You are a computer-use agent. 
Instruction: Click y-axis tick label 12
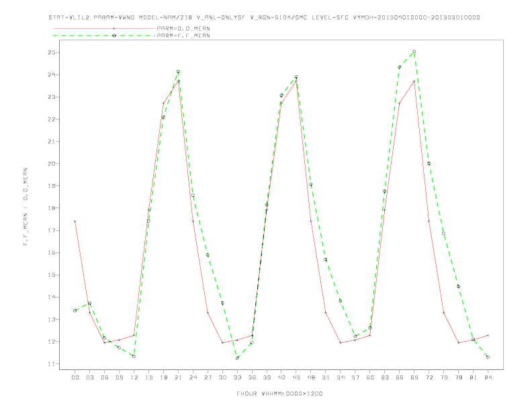click(x=52, y=341)
